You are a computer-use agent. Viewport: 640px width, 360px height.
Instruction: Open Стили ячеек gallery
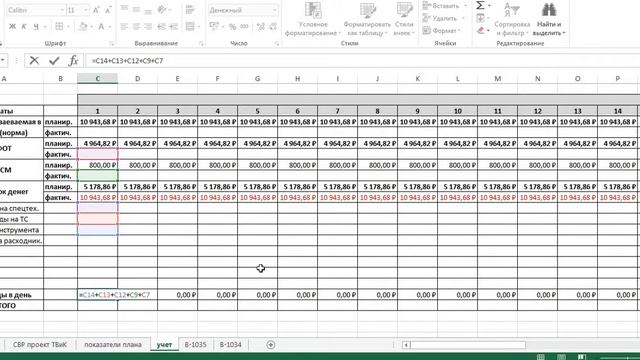(404, 19)
